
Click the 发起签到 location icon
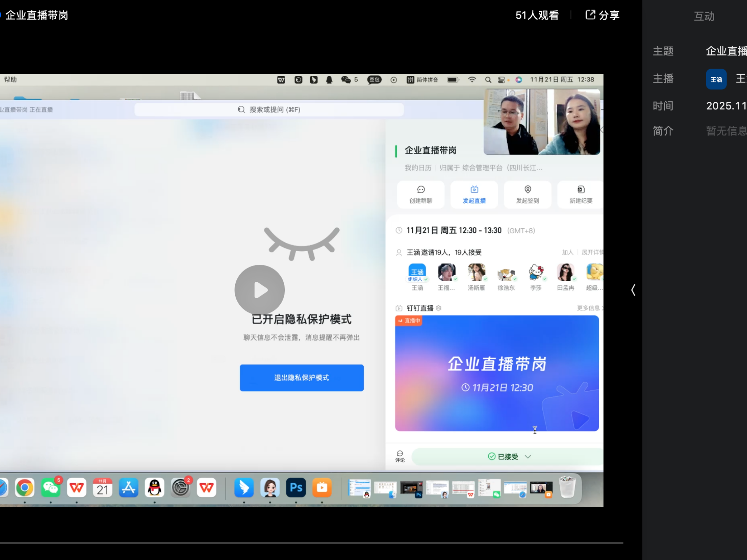coord(527,190)
